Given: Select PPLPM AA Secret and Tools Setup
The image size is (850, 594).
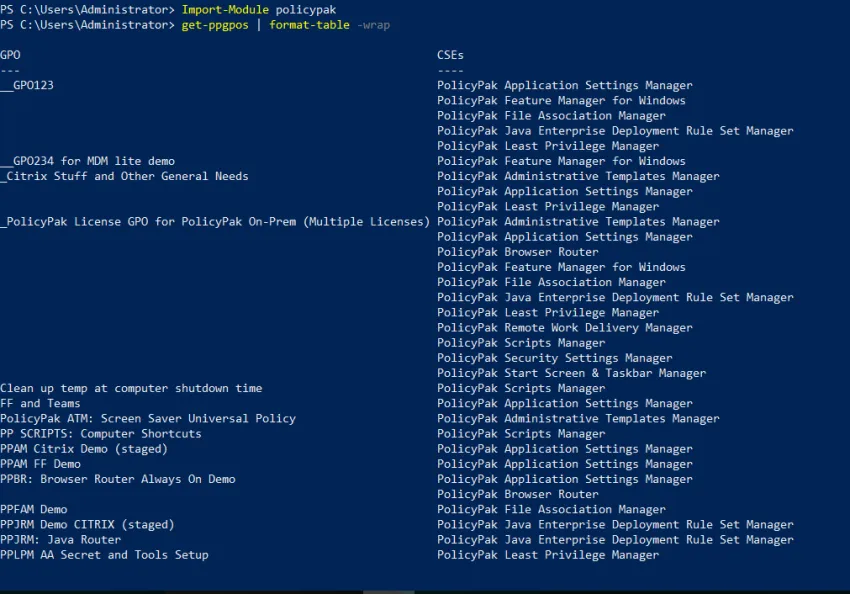Looking at the screenshot, I should point(104,555).
